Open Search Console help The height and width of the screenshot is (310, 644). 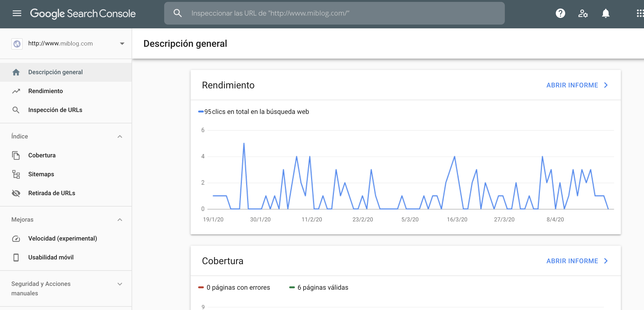tap(560, 13)
